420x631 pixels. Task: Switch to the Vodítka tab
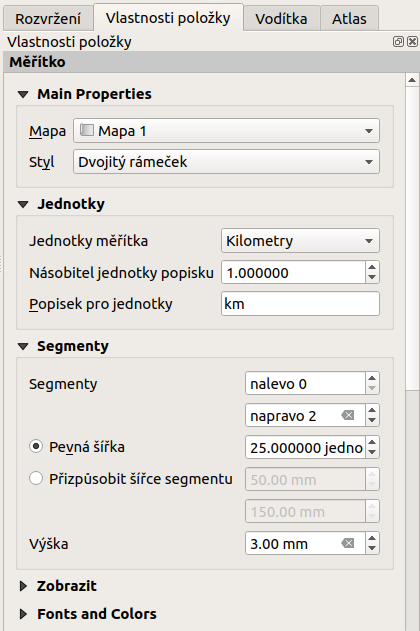coord(282,19)
